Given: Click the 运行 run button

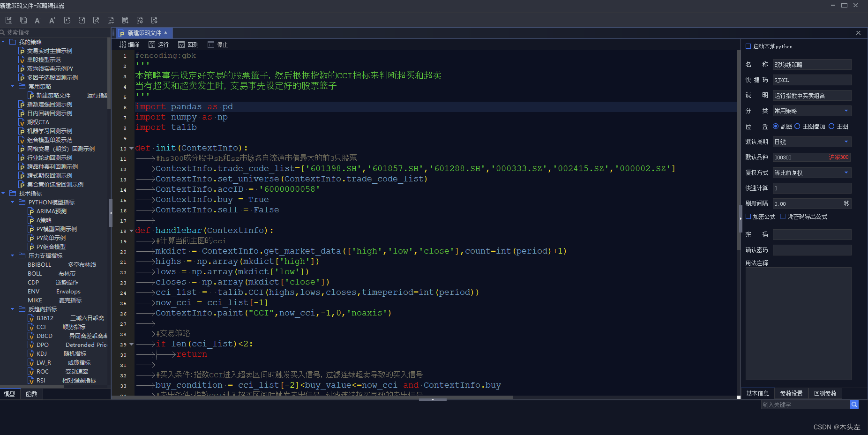Looking at the screenshot, I should tap(158, 45).
